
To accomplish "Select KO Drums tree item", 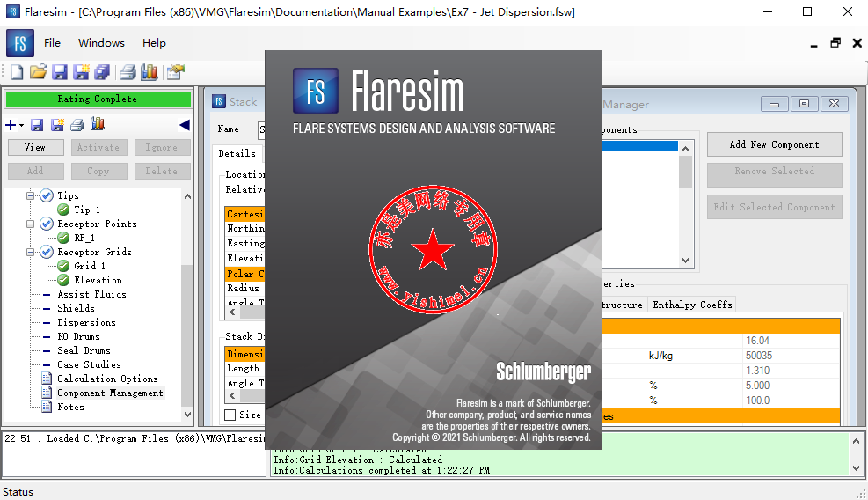I will click(x=79, y=336).
